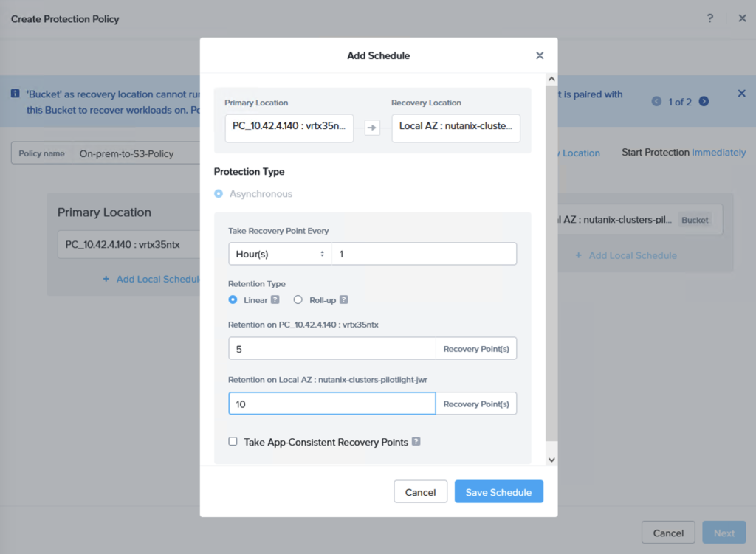Cancel the Add Schedule dialog
The image size is (756, 554).
[420, 491]
